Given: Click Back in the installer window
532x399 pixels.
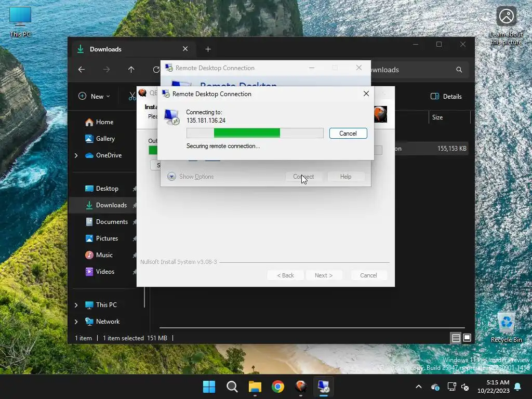Looking at the screenshot, I should tap(285, 275).
